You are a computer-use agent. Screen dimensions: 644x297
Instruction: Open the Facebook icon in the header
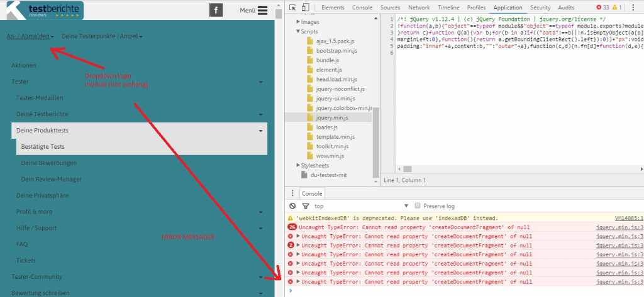pos(216,10)
